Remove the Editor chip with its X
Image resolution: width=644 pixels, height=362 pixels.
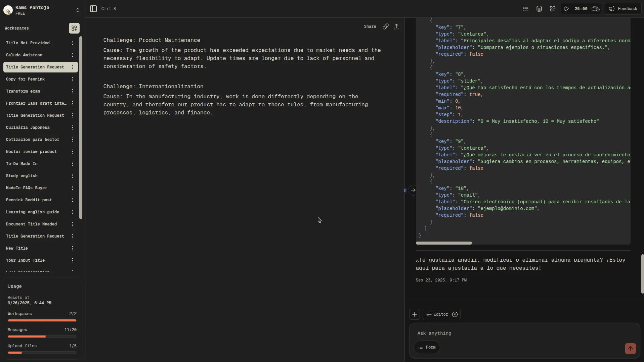click(x=455, y=314)
